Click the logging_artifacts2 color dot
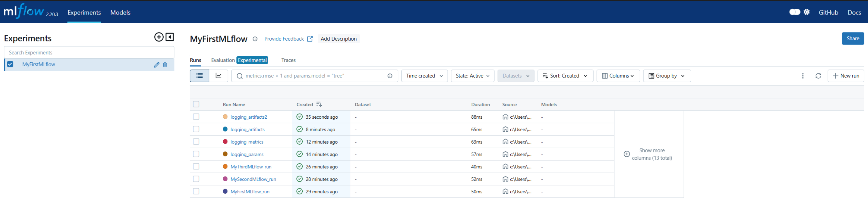The width and height of the screenshot is (868, 202). [225, 117]
